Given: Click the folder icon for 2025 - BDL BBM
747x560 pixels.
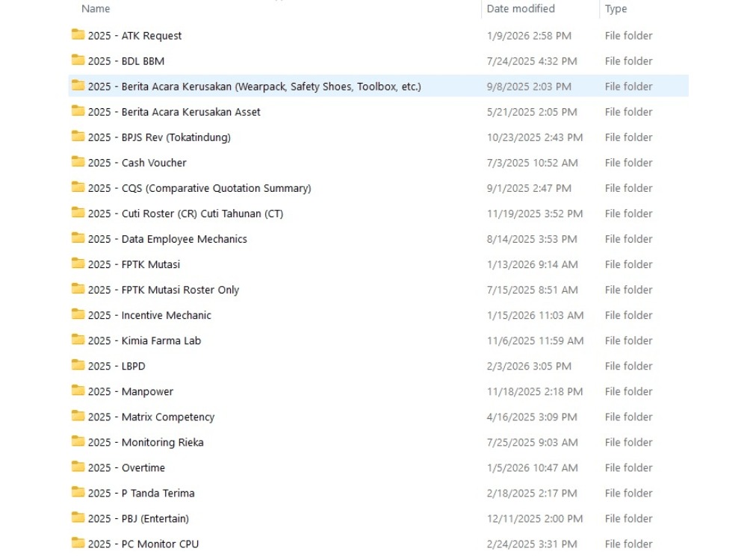Looking at the screenshot, I should (x=78, y=60).
